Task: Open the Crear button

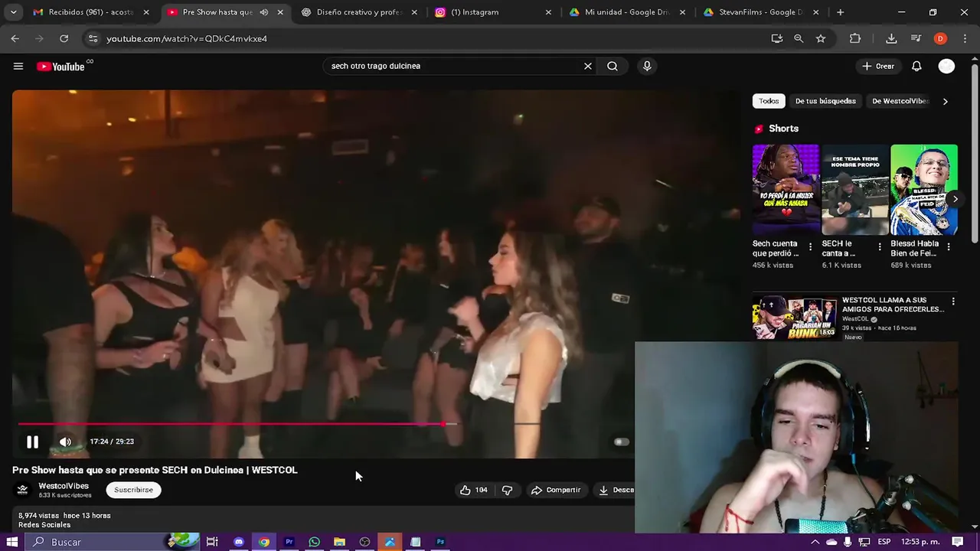Action: 877,66
